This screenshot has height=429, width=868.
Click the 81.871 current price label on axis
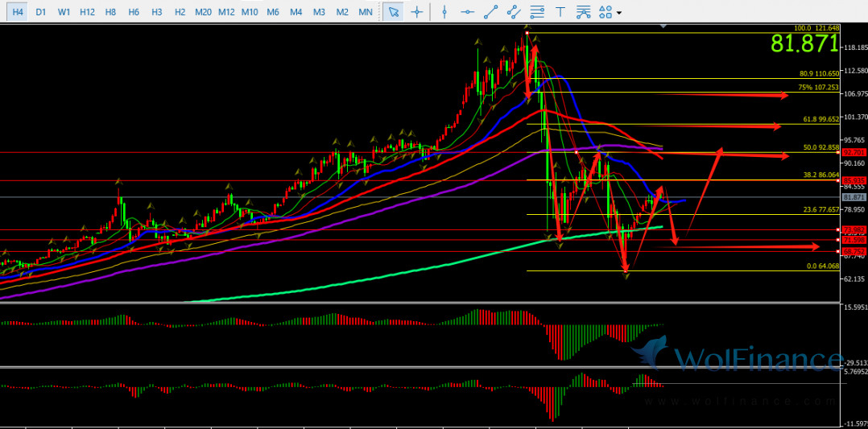[853, 197]
